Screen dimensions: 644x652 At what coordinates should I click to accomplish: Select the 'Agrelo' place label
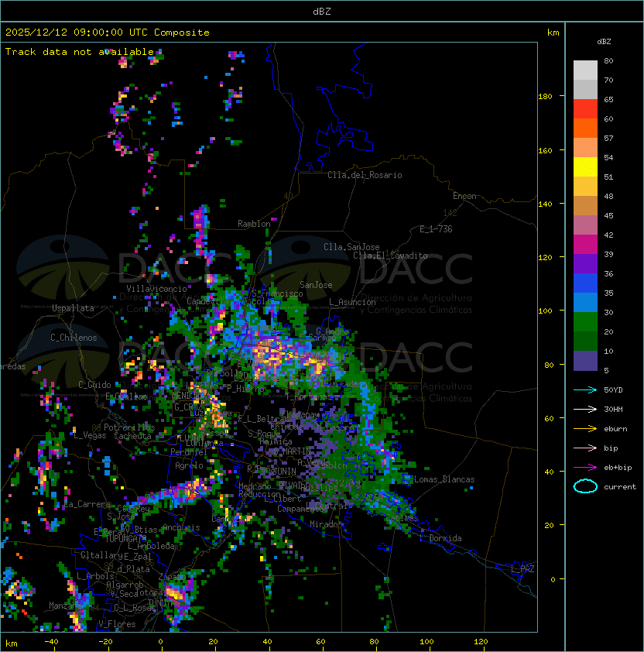click(189, 465)
